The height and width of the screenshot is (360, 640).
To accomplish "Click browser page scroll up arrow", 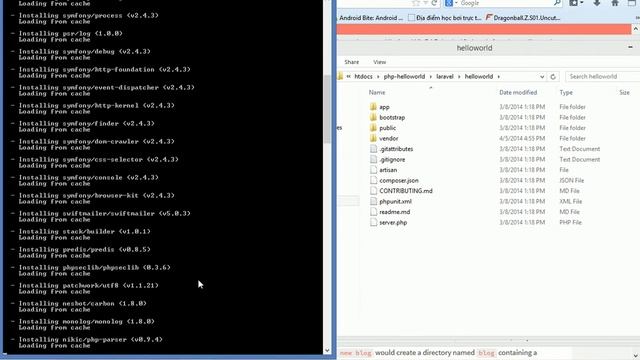I will [636, 29].
